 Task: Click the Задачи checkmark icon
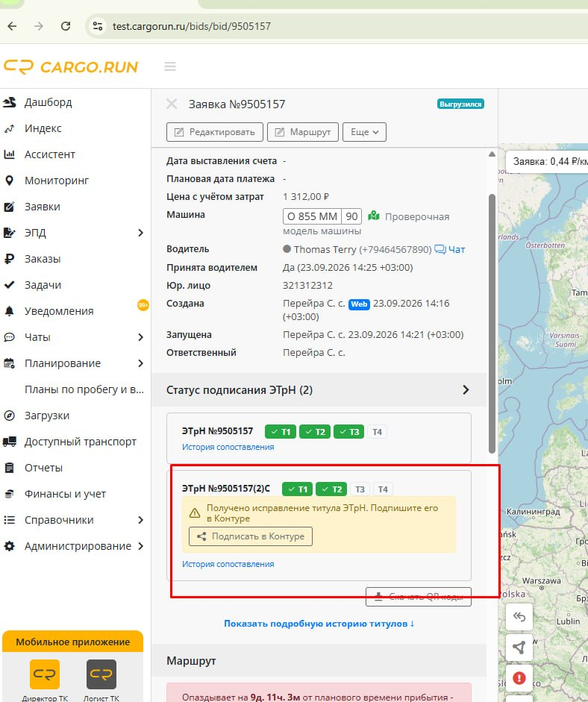point(10,285)
